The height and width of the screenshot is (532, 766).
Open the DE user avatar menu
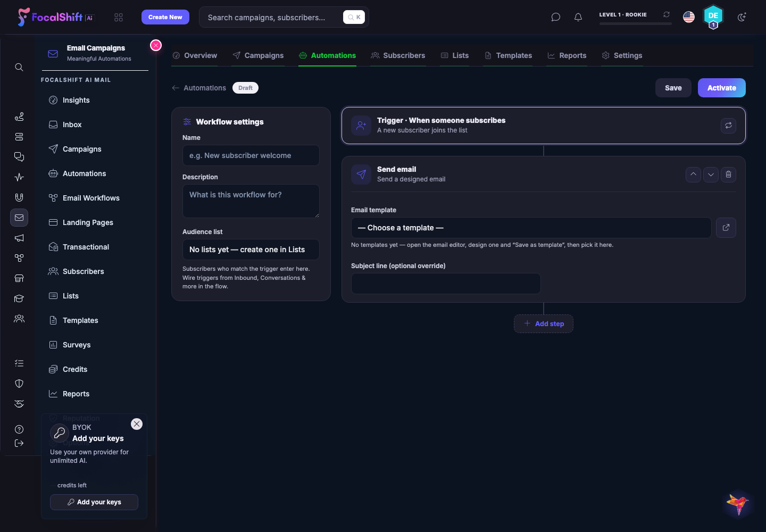click(x=713, y=16)
